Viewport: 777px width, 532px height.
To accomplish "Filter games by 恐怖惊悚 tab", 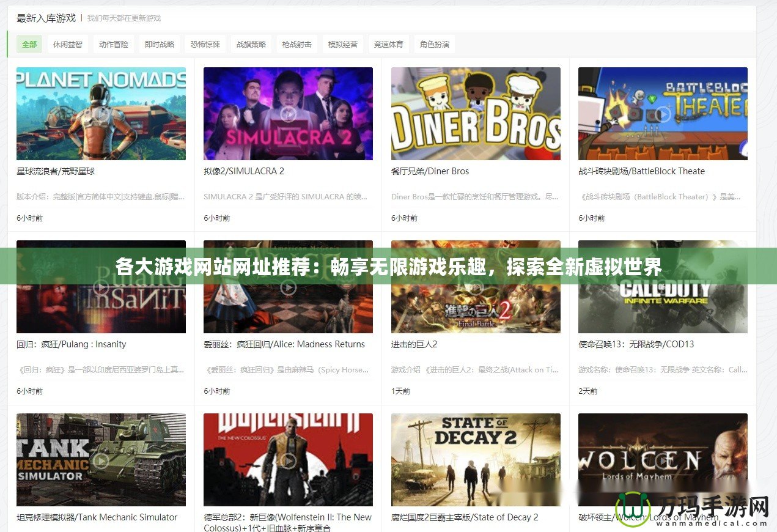I will tap(205, 44).
